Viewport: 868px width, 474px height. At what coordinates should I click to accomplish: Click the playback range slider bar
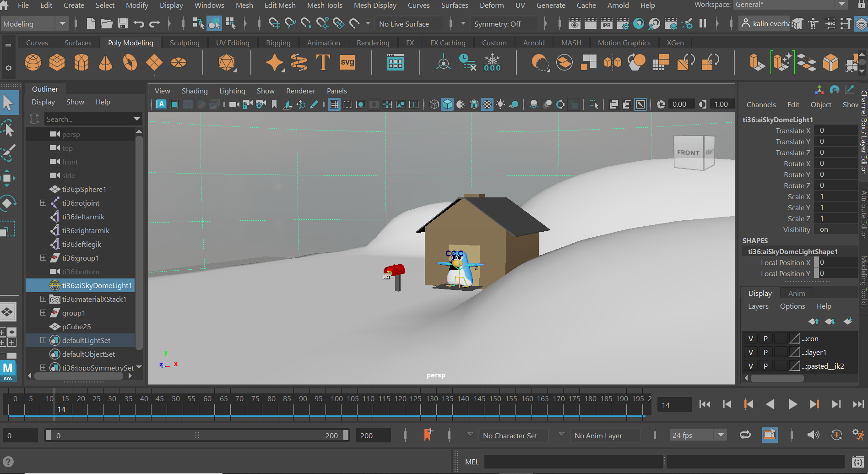[196, 435]
